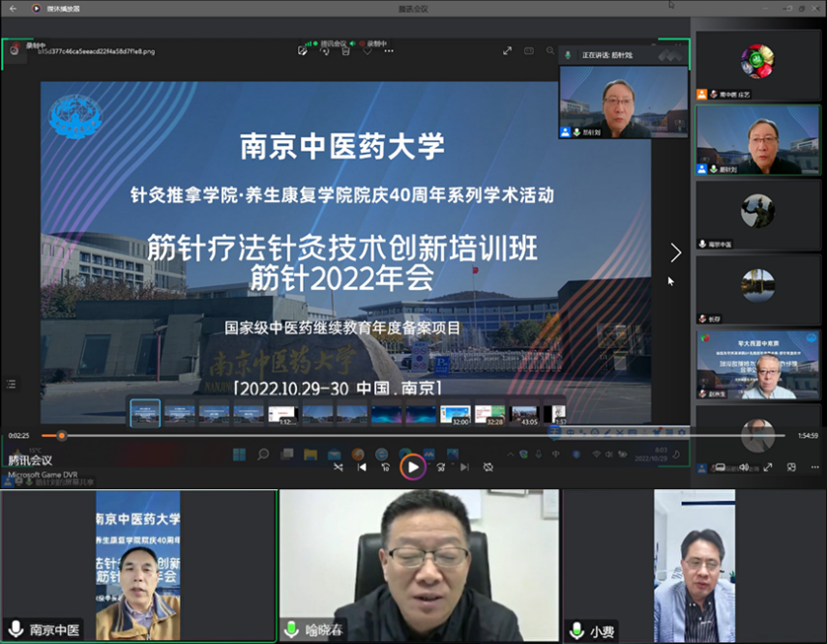Open Firefox on the recorded taskbar

pos(358,454)
